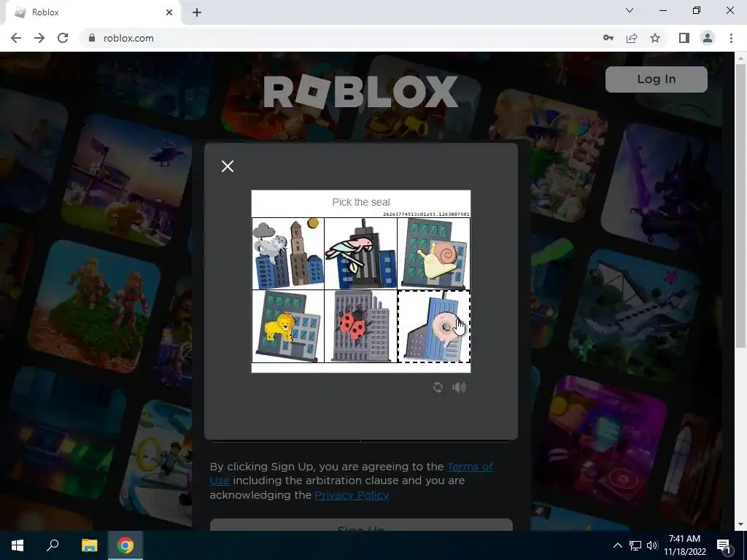The width and height of the screenshot is (747, 560).
Task: Pick the seal image tile
Action: click(287, 254)
